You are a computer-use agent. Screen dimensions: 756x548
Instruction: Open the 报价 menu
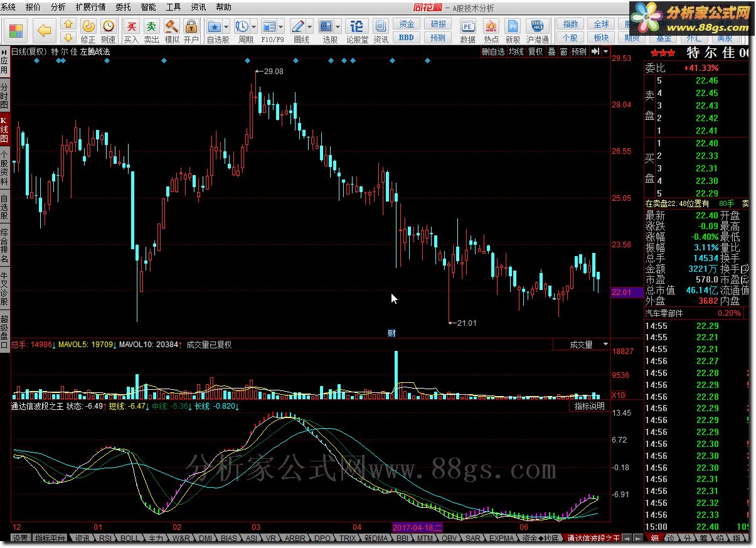point(33,8)
